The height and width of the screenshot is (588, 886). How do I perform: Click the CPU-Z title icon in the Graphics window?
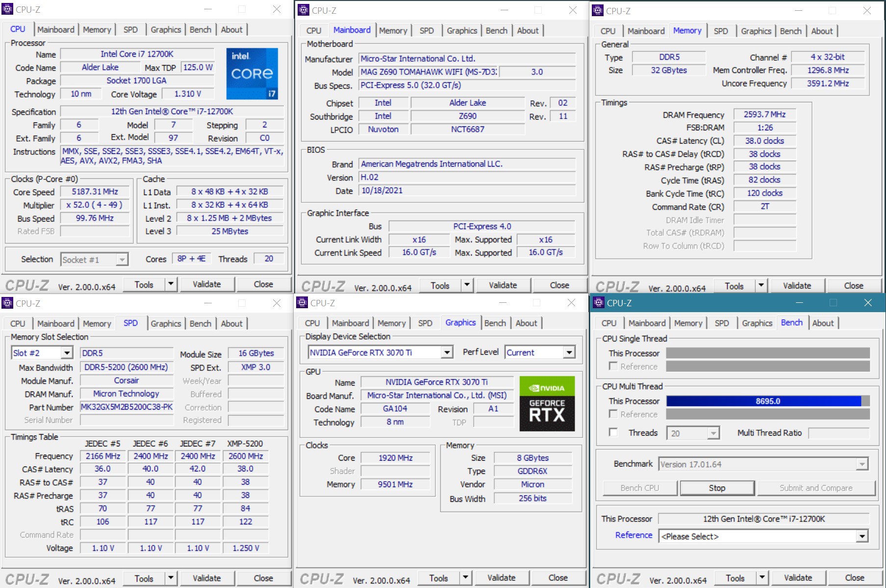(302, 303)
